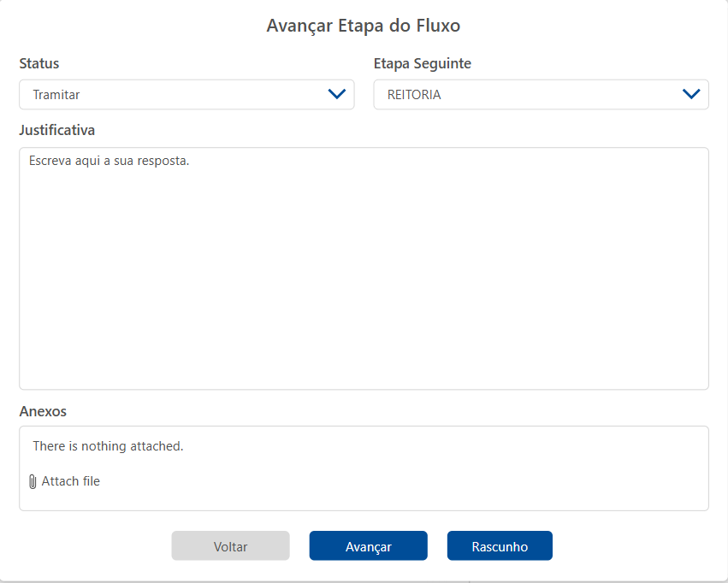This screenshot has height=583, width=728.
Task: Click the REITORIA next-stage value
Action: point(414,95)
